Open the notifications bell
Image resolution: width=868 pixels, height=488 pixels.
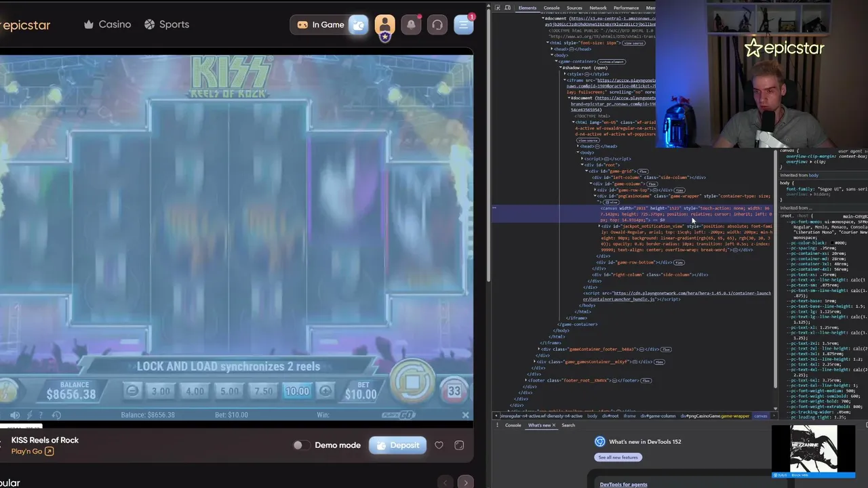coord(411,25)
